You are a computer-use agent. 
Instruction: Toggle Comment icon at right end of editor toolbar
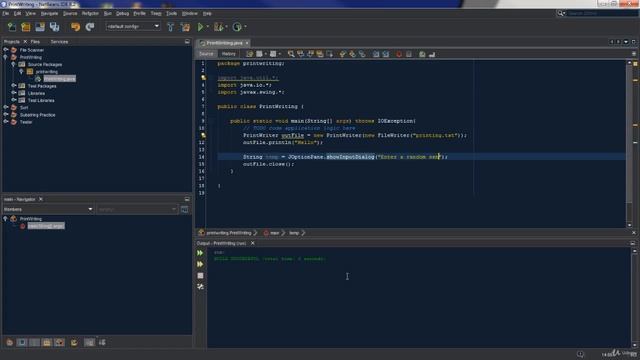[432, 54]
